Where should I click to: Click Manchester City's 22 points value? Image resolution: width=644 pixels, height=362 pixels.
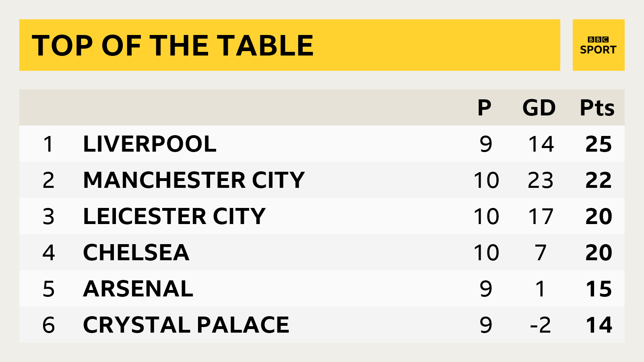pos(599,180)
